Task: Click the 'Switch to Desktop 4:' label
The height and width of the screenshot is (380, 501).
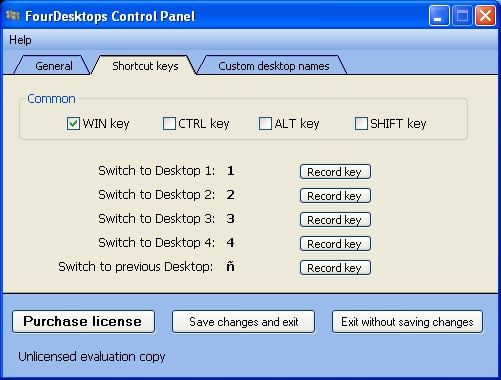Action: coord(157,243)
